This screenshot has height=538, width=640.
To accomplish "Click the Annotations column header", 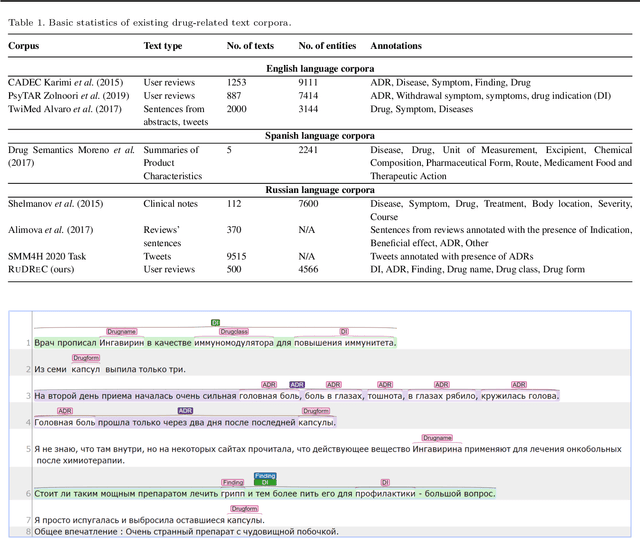I will tap(396, 46).
